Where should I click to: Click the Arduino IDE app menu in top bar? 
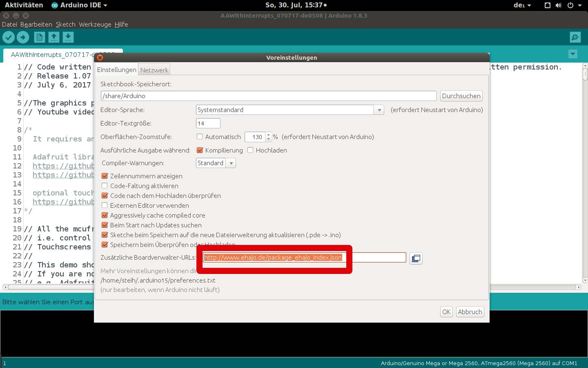click(x=79, y=5)
